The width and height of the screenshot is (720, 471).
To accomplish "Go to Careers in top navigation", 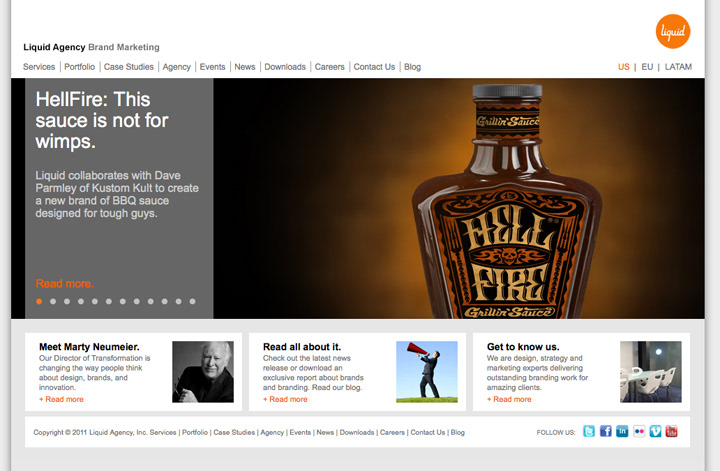I will point(329,67).
